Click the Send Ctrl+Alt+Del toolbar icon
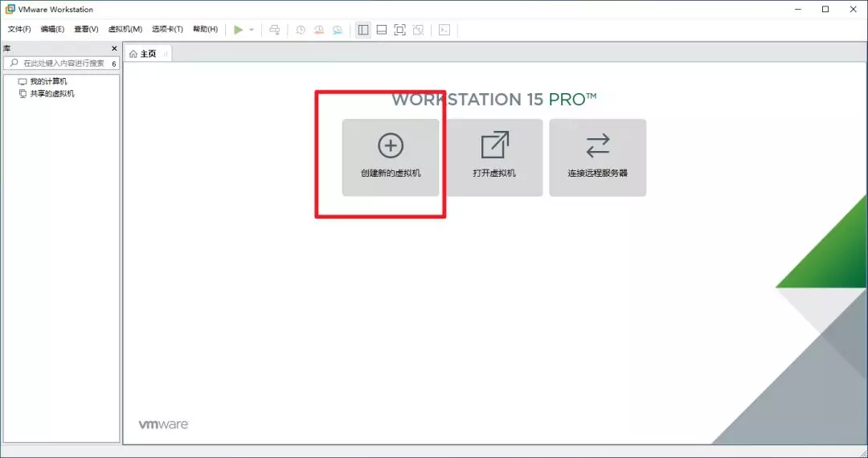 [275, 30]
